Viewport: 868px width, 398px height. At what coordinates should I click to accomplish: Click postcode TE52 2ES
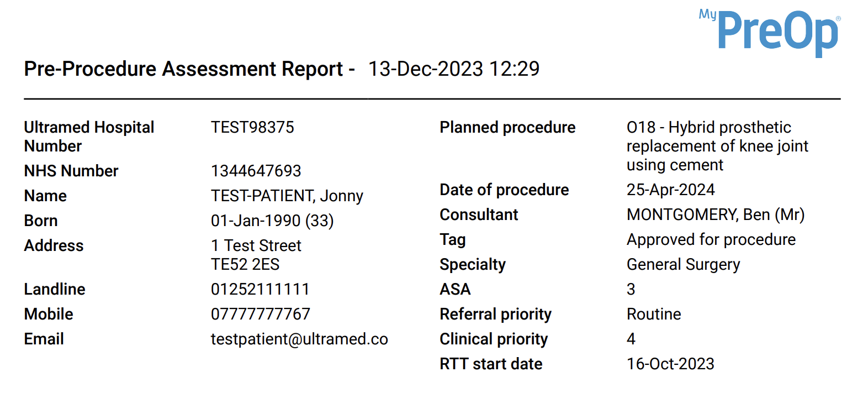pyautogui.click(x=245, y=264)
